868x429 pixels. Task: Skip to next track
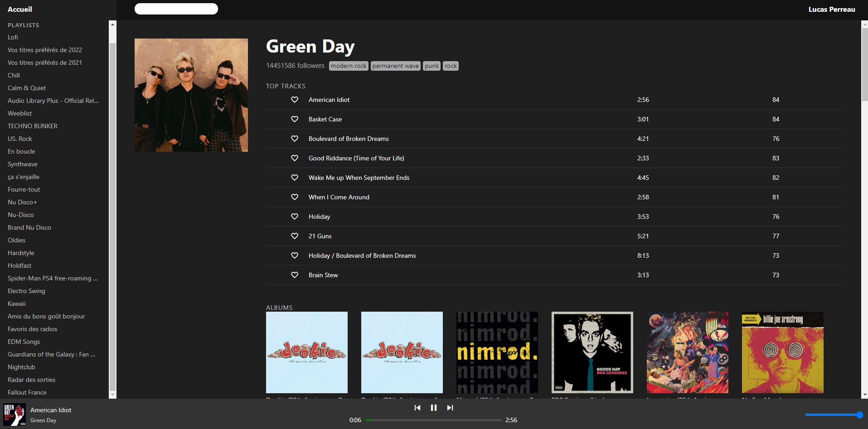[x=450, y=408]
